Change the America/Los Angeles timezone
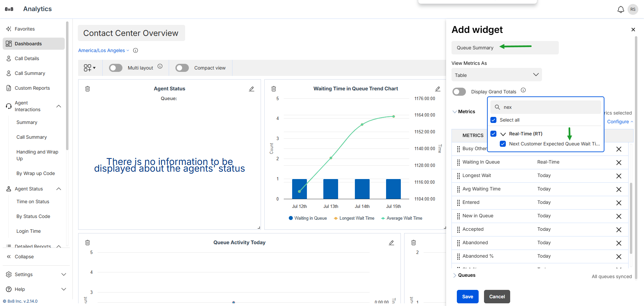 tap(104, 50)
